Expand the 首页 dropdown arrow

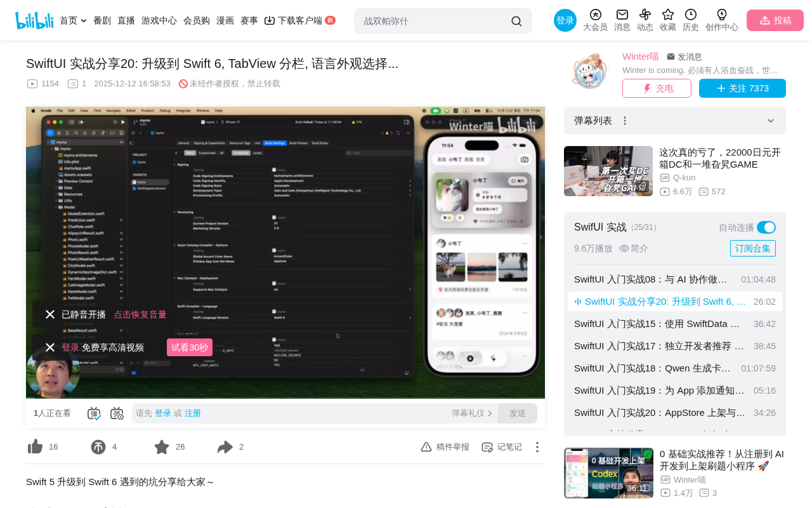(84, 20)
